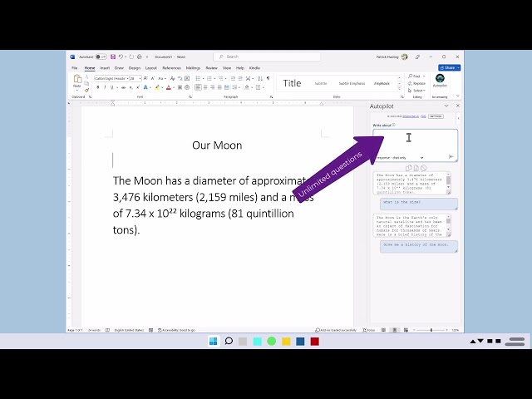Screen dimensions: 532x399
Task: Apply Superscript formatting
Action: tap(138, 87)
